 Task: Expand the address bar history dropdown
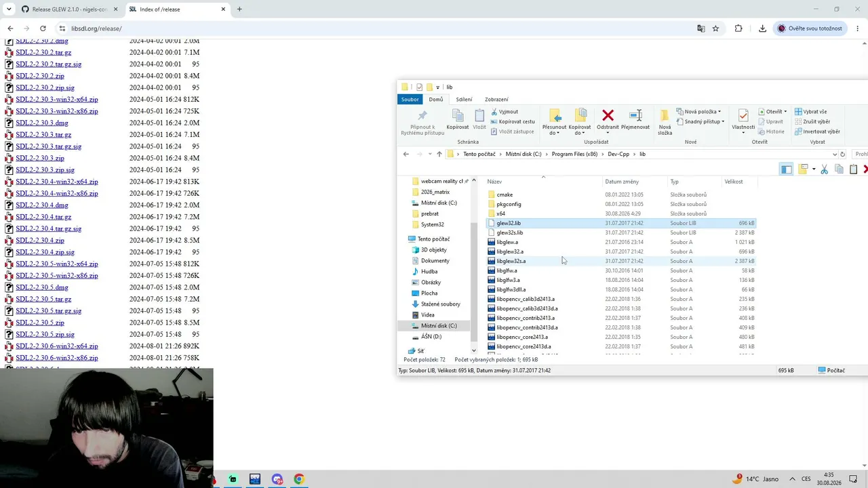pyautogui.click(x=833, y=154)
